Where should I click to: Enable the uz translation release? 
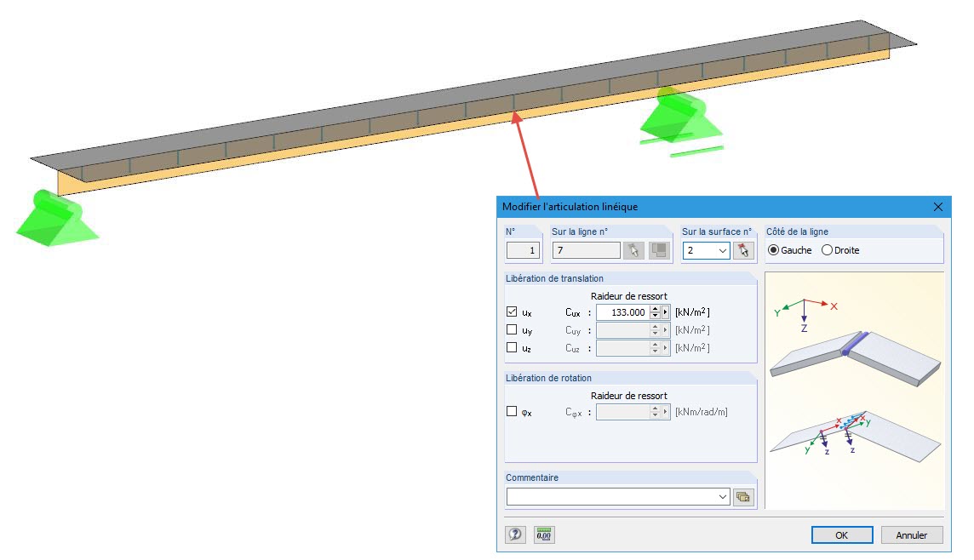[x=512, y=348]
